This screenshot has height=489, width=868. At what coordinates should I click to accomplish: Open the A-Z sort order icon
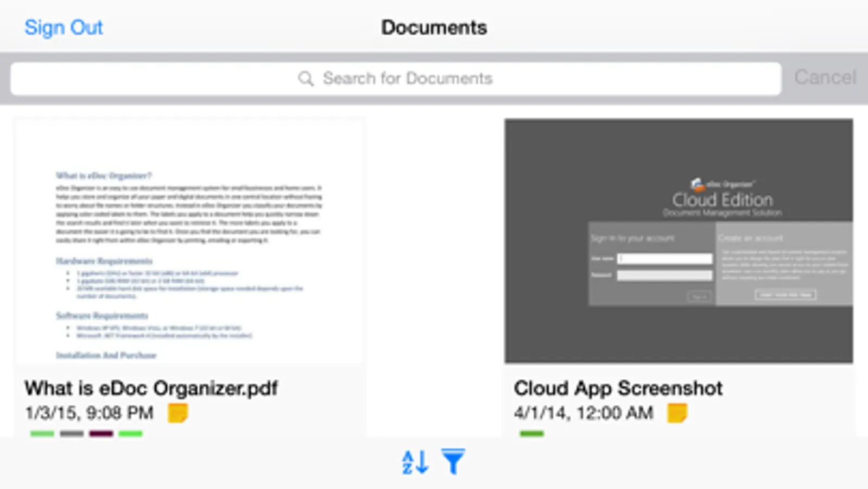pyautogui.click(x=415, y=462)
